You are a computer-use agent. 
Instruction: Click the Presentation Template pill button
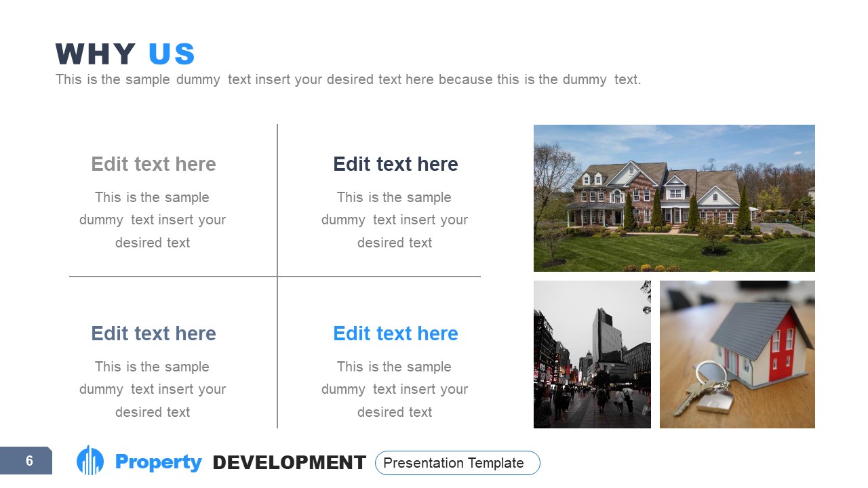pyautogui.click(x=458, y=463)
